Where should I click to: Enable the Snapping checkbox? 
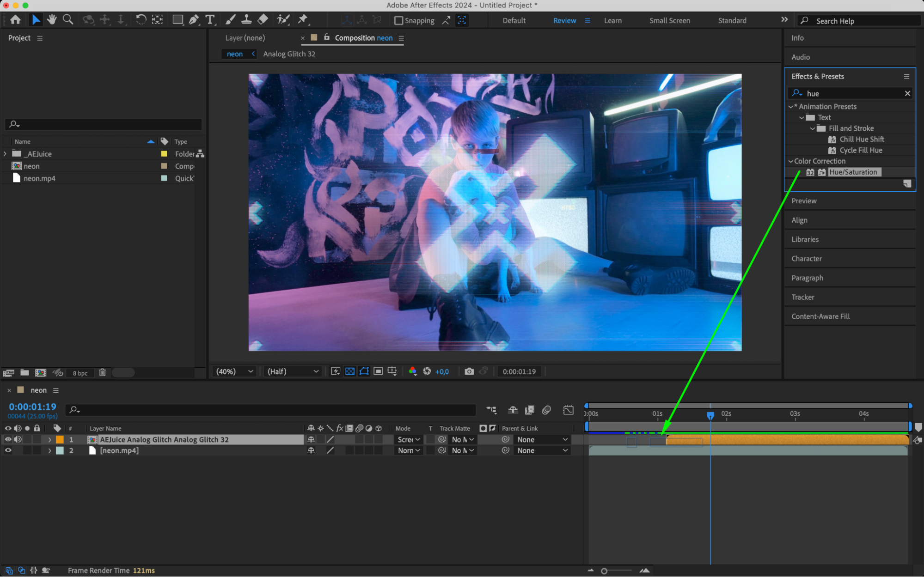point(398,20)
